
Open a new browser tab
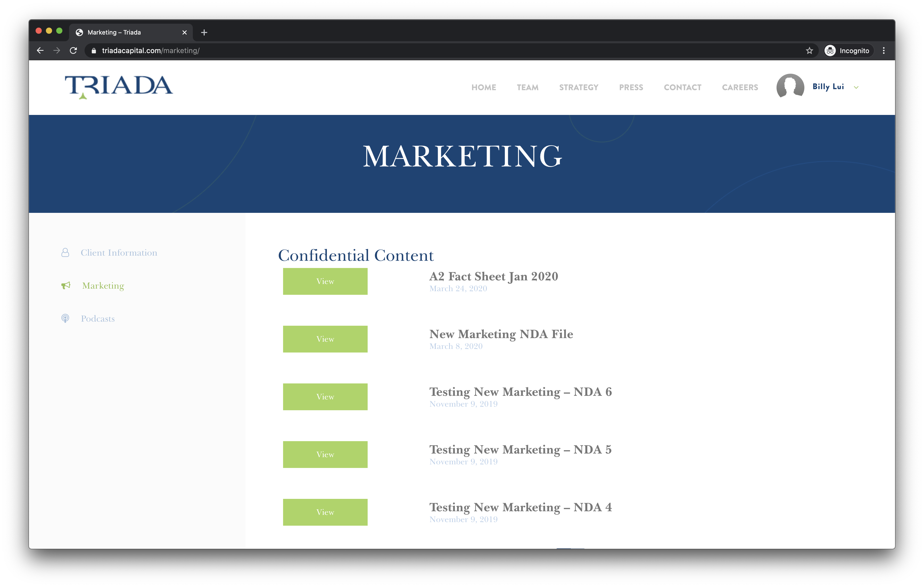pos(204,32)
